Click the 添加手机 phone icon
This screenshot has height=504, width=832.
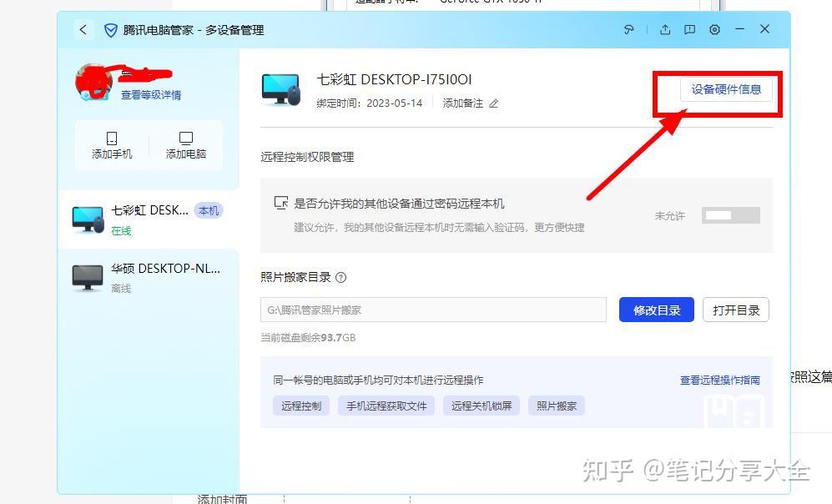[112, 138]
